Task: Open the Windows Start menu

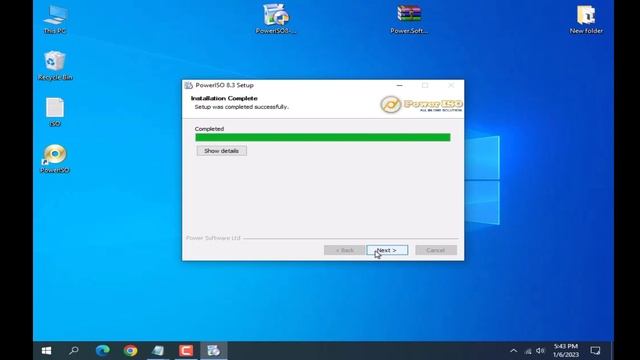Action: pyautogui.click(x=47, y=351)
